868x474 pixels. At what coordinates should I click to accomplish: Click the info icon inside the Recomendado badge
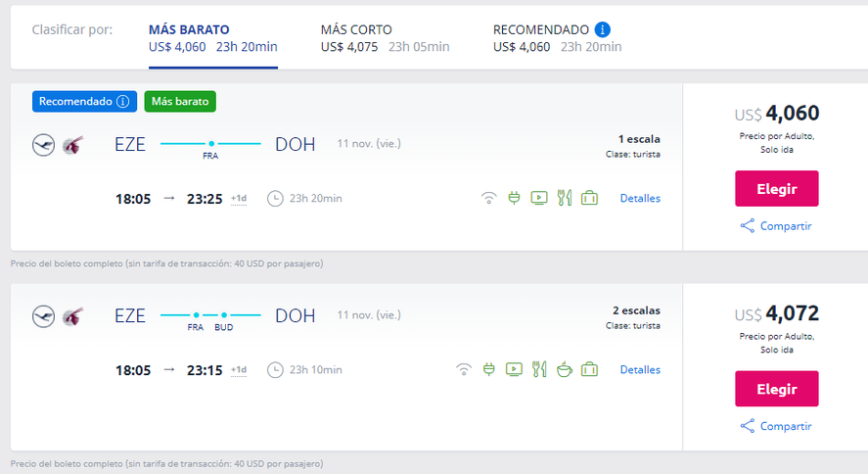[x=123, y=101]
